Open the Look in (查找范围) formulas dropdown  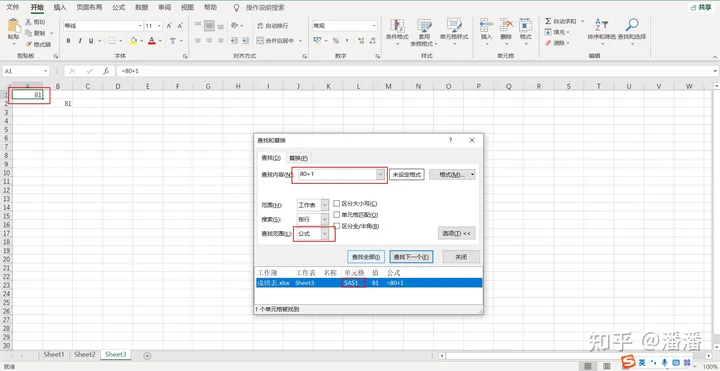pos(325,234)
